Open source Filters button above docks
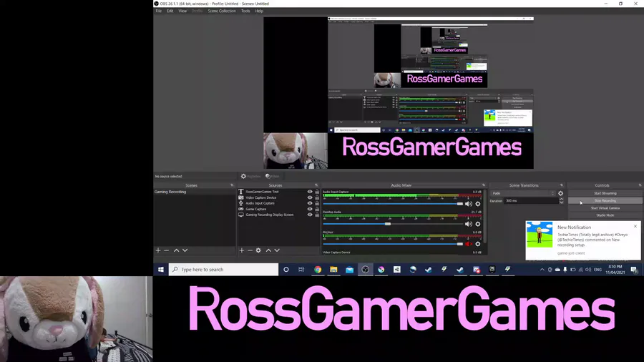Image resolution: width=644 pixels, height=362 pixels. tap(273, 177)
